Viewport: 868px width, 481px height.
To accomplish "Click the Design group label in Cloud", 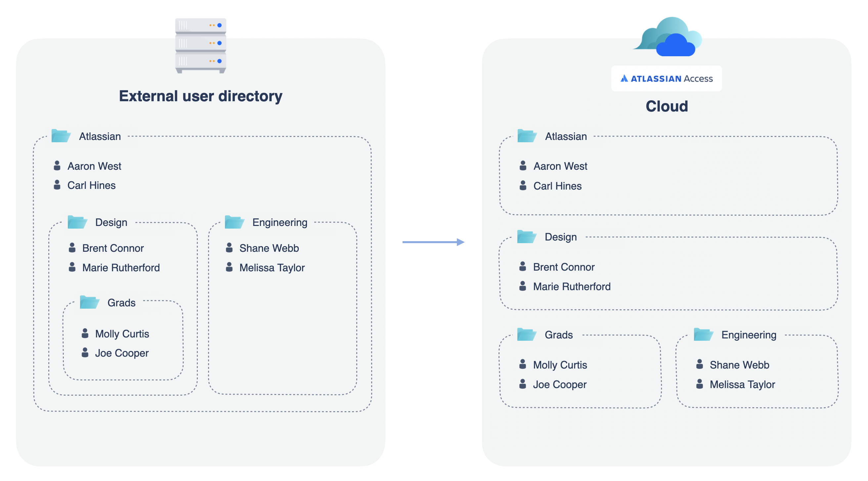I will [x=560, y=237].
